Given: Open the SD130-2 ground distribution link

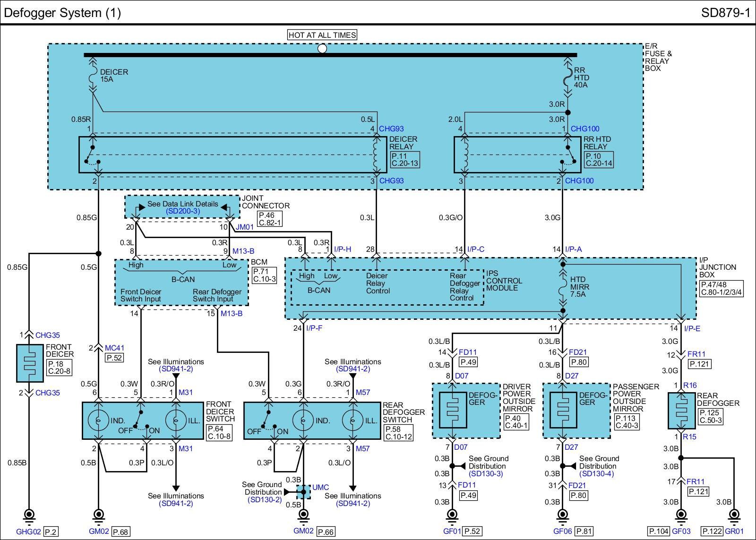Looking at the screenshot, I should [x=264, y=499].
